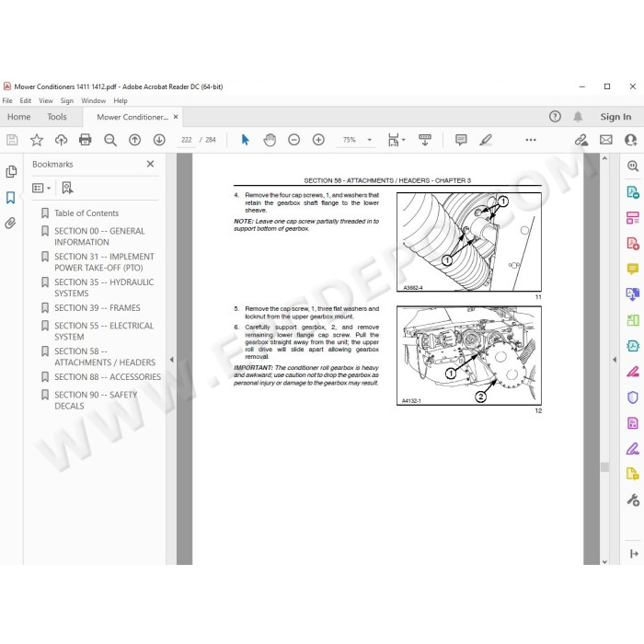Screen dimensions: 644x644
Task: Click the vertical scrollbar thumb
Action: tap(604, 467)
